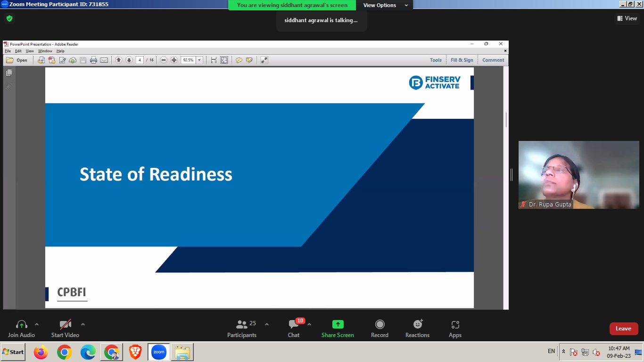This screenshot has height=362, width=644.
Task: Launch Firefox from the taskbar
Action: [41, 352]
